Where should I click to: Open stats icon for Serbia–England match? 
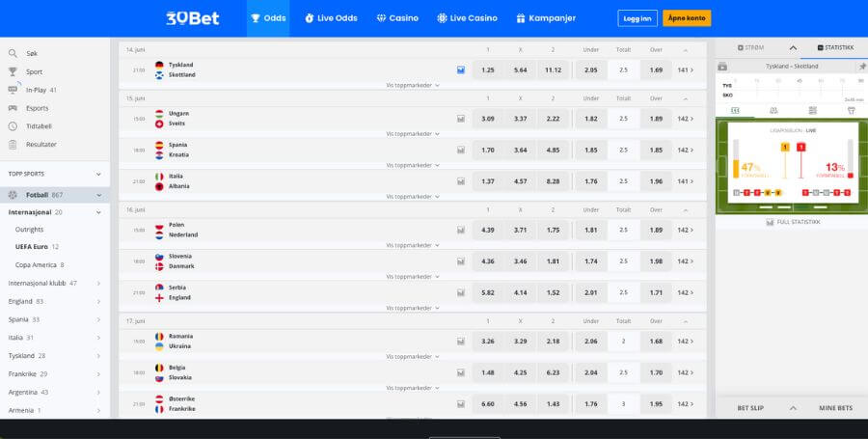pos(461,292)
